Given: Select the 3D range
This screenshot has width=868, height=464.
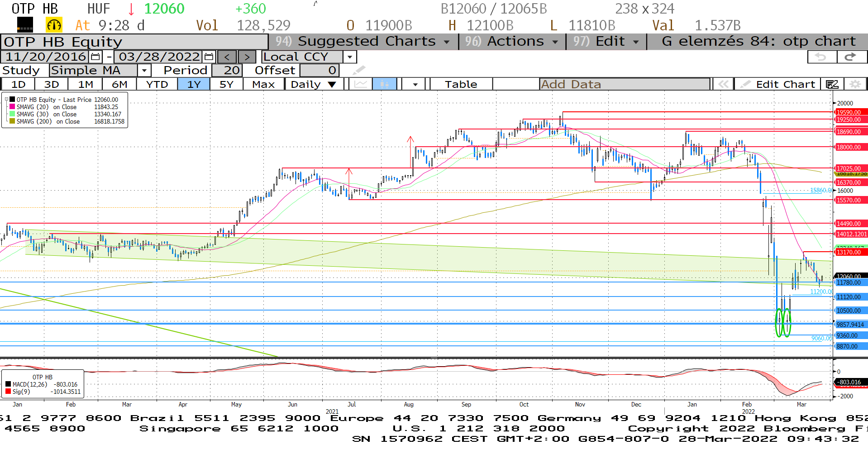Looking at the screenshot, I should click(x=52, y=84).
